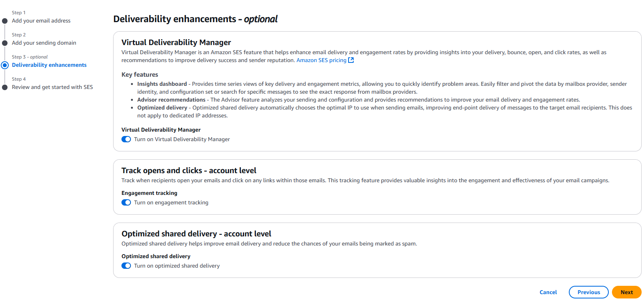
Task: Go to "Add your sending domain" step
Action: click(44, 43)
